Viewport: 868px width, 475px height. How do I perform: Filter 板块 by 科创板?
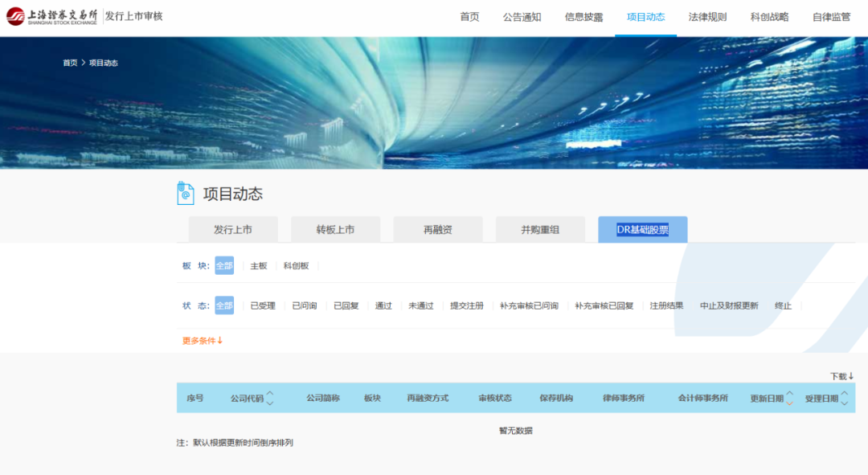296,266
